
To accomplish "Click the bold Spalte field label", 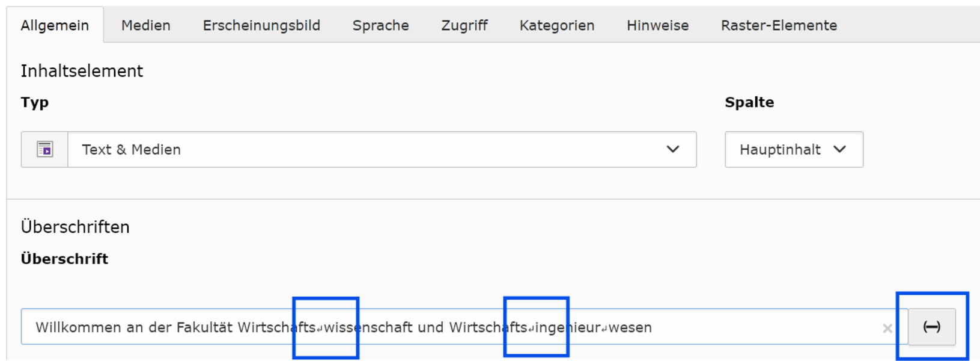I will coord(749,102).
